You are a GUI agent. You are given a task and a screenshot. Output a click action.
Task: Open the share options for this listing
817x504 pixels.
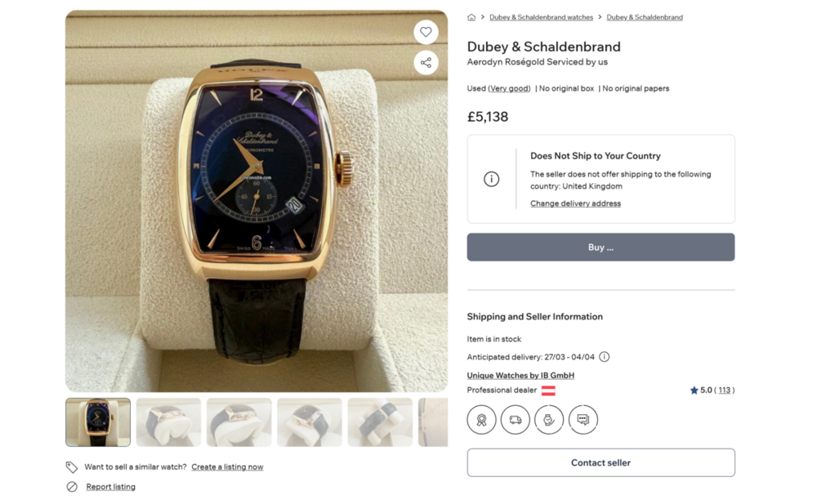pyautogui.click(x=426, y=62)
